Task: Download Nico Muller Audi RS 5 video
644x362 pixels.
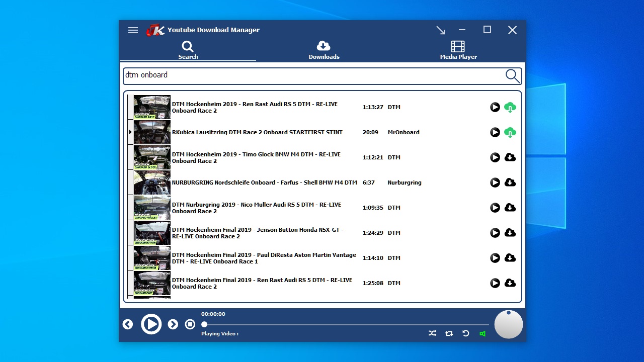Action: 510,208
